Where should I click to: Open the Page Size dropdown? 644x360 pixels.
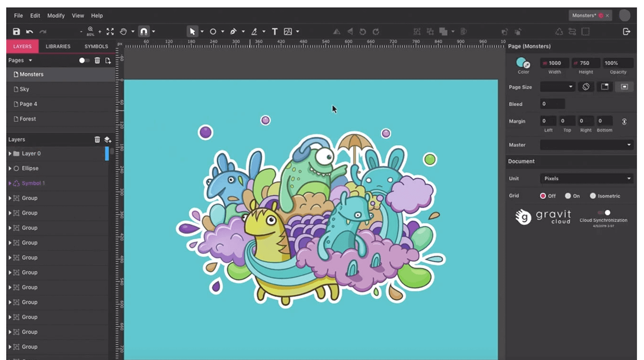(x=558, y=86)
